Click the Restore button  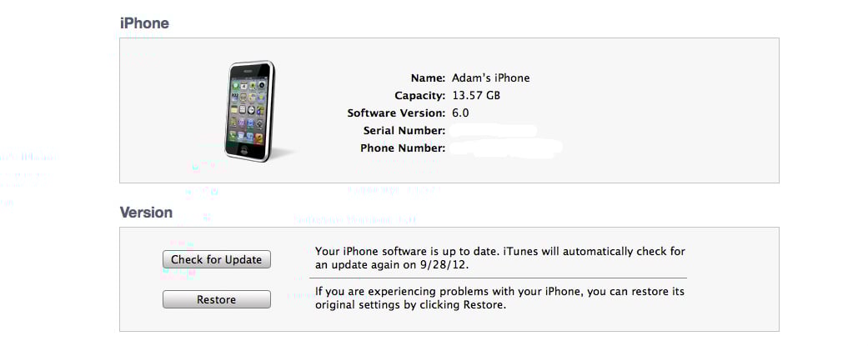click(x=216, y=300)
